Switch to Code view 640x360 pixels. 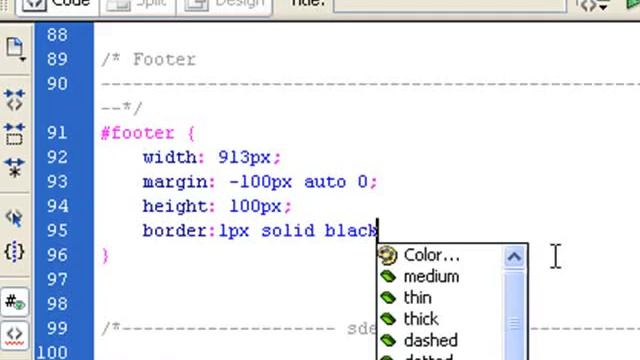(x=58, y=6)
